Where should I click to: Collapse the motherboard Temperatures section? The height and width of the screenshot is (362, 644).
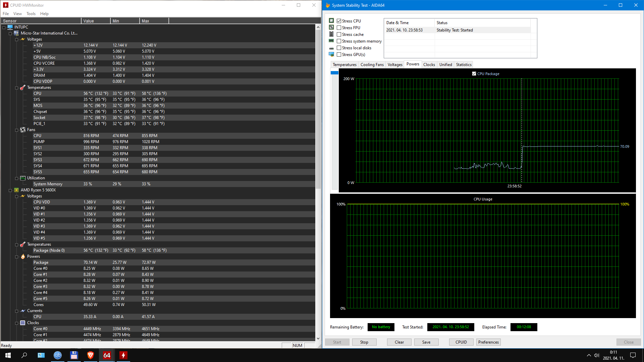coord(17,88)
